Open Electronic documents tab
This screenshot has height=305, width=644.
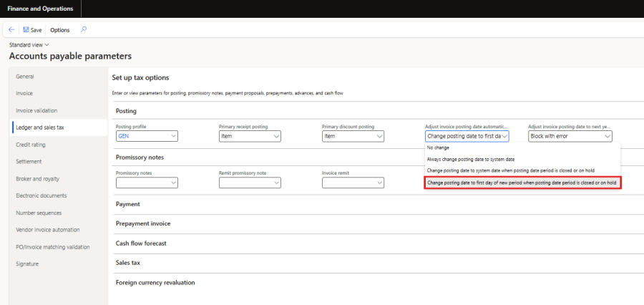41,195
